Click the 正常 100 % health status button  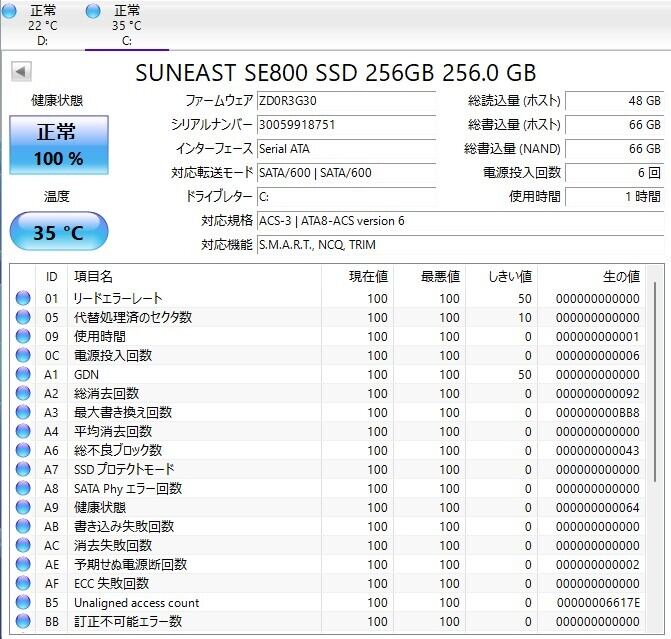tap(59, 145)
